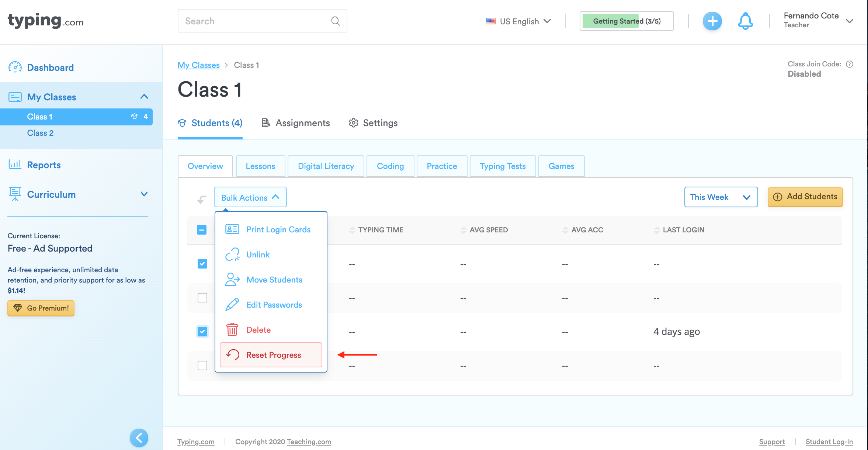Check the second student row checkbox

pos(202,298)
